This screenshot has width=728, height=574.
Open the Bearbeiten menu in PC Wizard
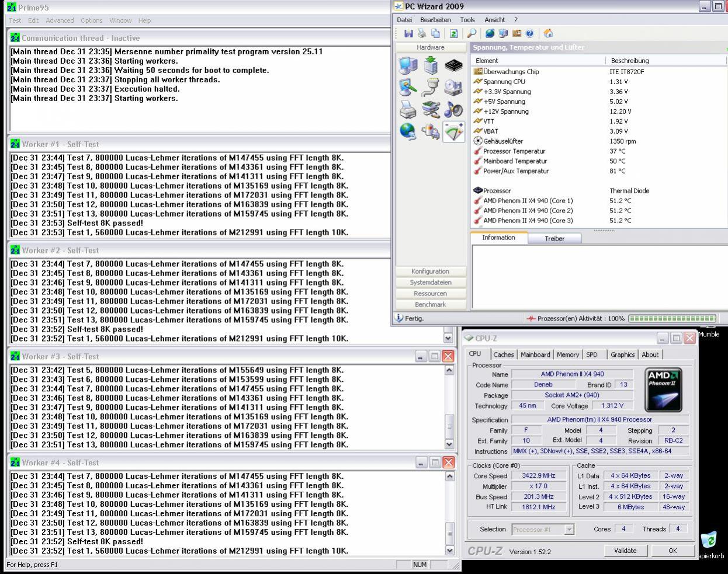pos(436,20)
